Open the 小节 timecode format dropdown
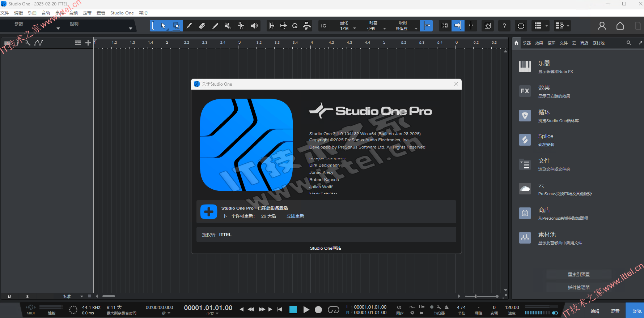 tap(212, 313)
